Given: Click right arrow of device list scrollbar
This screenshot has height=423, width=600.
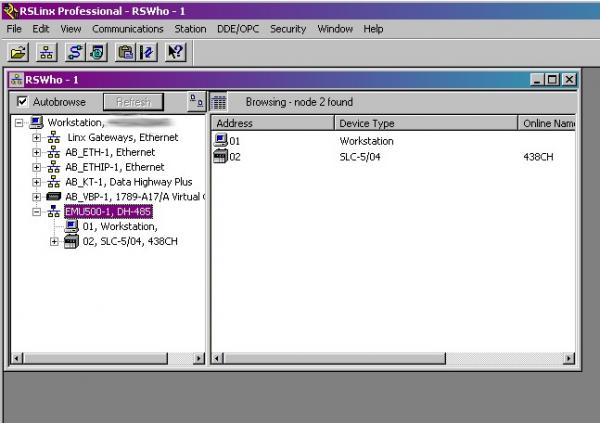Looking at the screenshot, I should [569, 358].
